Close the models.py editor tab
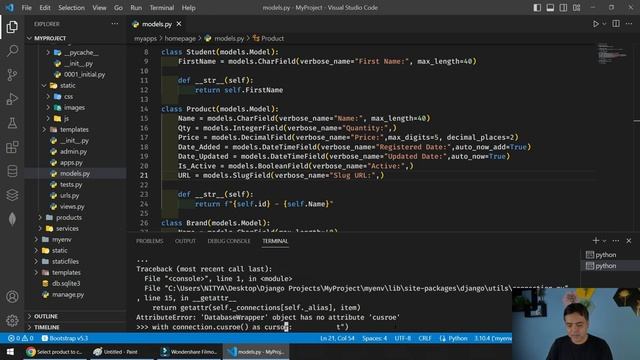The height and width of the screenshot is (360, 640). coord(179,24)
